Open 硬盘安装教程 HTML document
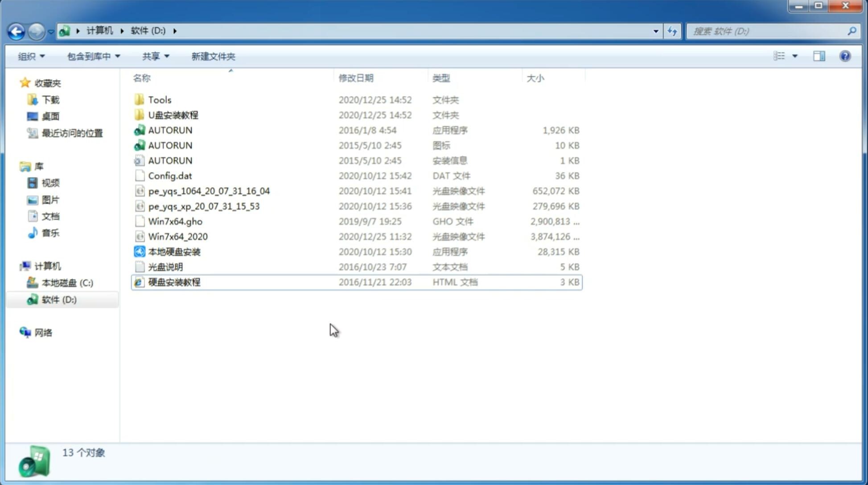Image resolution: width=868 pixels, height=485 pixels. point(174,282)
